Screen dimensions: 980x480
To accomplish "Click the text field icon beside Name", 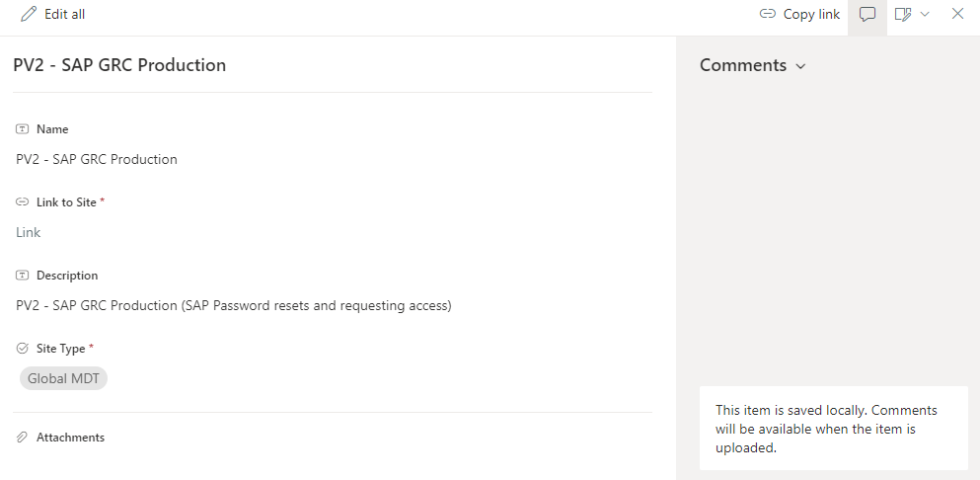I will pyautogui.click(x=23, y=129).
